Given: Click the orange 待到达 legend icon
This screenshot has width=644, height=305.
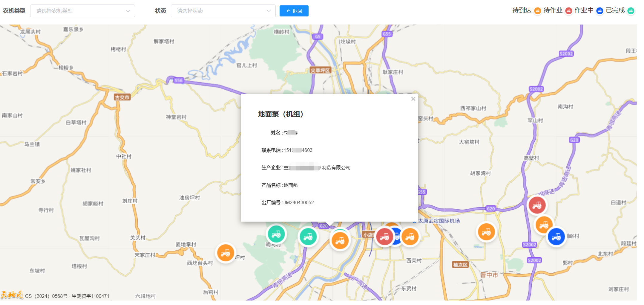Looking at the screenshot, I should 537,11.
